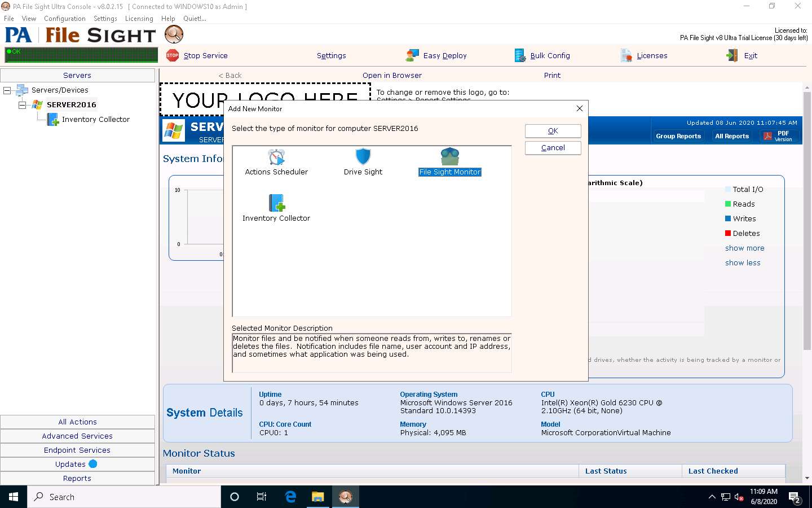This screenshot has width=812, height=508.
Task: Launch Microsoft Edge from taskbar
Action: pos(290,497)
